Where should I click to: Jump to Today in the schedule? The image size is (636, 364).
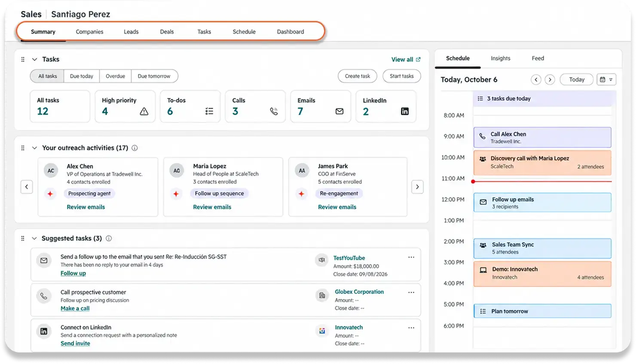[x=577, y=80]
